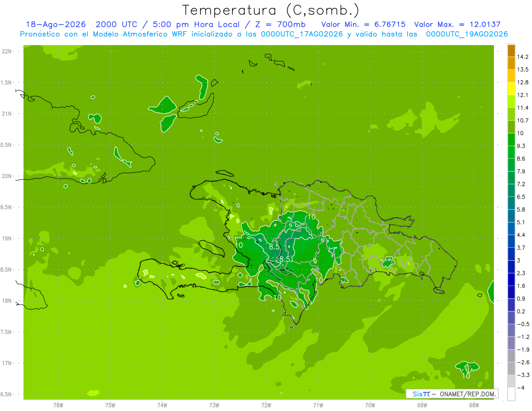This screenshot has width=532, height=411.
Task: Click the "68W" longitude axis label
Action: 473,405
